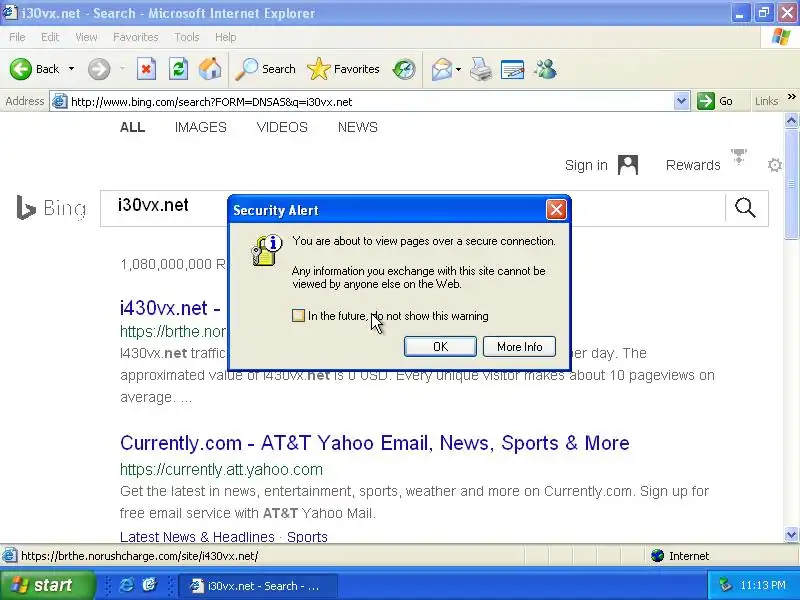Refresh the page with green arrows icon
Screen dimensions: 800x600
[178, 69]
